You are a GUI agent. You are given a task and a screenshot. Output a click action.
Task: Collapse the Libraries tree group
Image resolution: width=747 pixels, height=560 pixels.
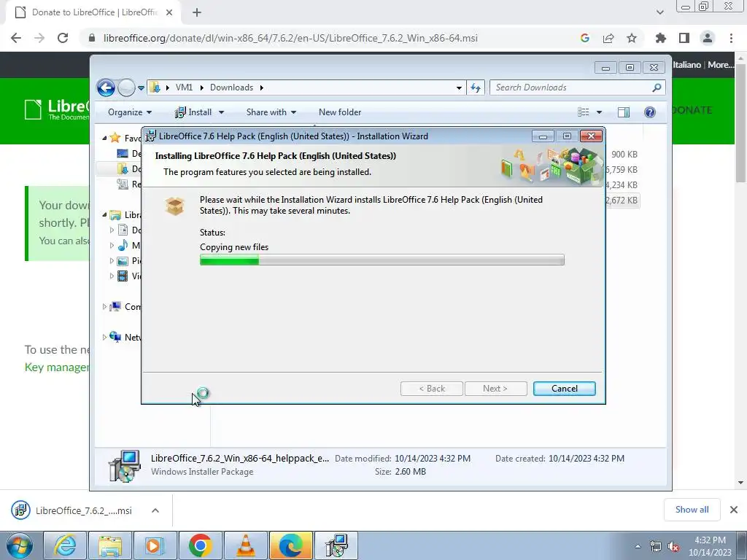click(104, 215)
